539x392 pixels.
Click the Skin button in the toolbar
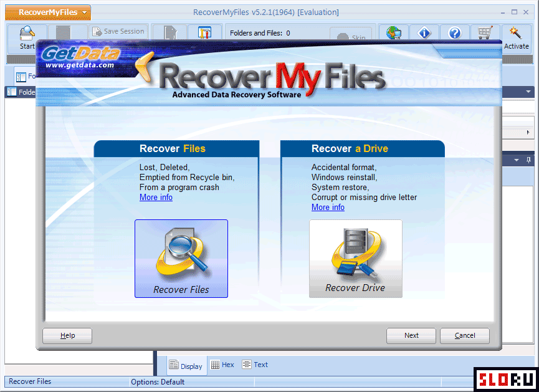351,36
